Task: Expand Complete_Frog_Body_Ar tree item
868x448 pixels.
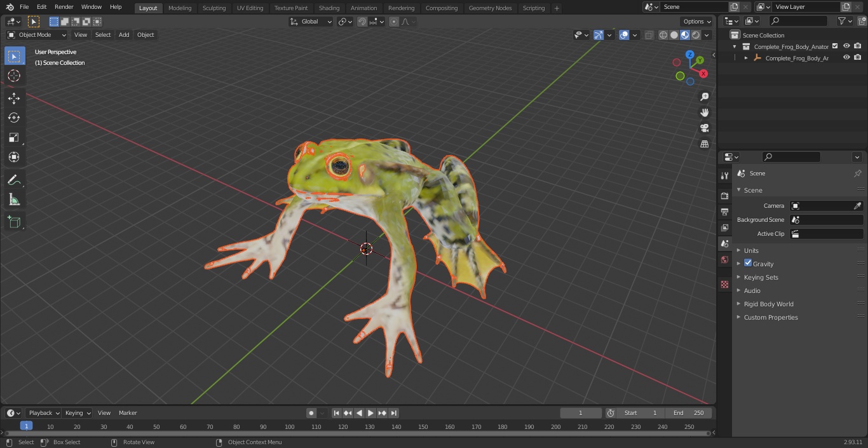Action: (746, 58)
